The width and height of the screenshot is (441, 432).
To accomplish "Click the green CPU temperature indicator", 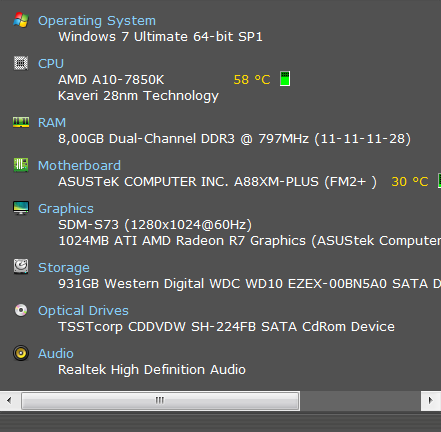I will point(285,79).
